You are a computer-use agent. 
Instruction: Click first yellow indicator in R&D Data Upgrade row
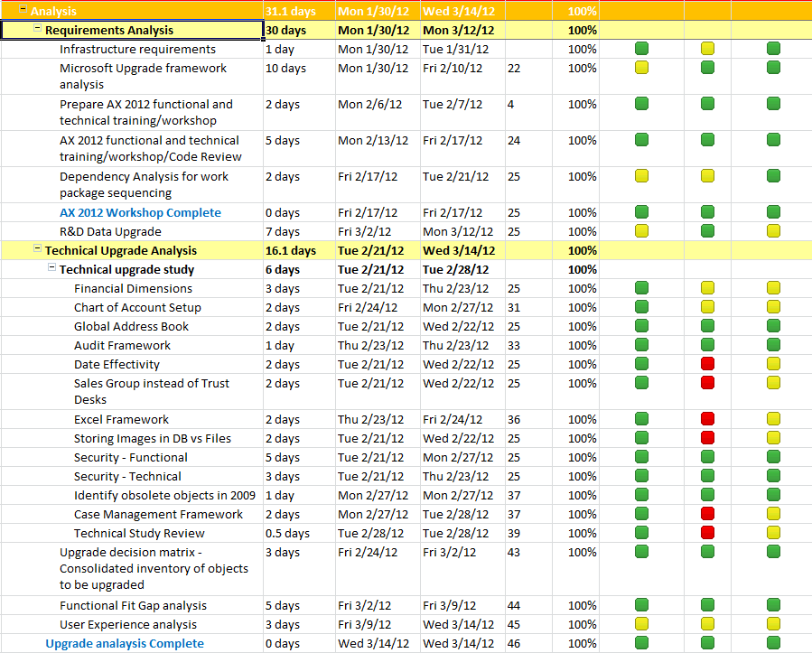pos(641,231)
